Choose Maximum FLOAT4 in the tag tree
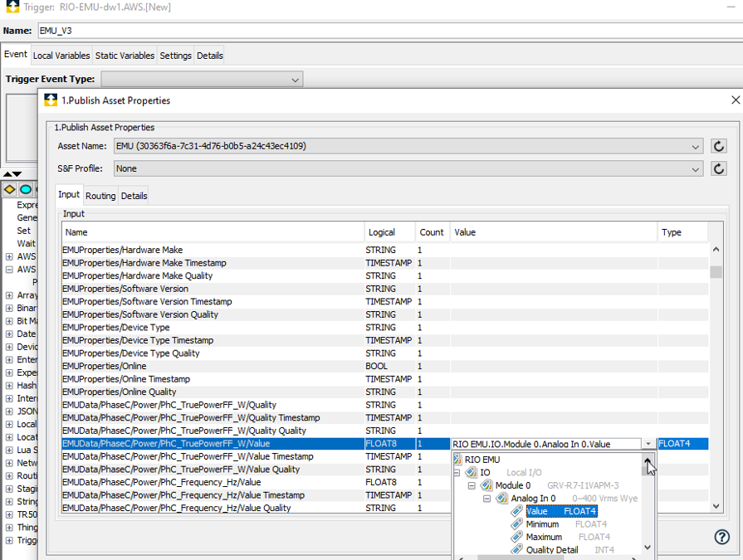 pos(568,537)
